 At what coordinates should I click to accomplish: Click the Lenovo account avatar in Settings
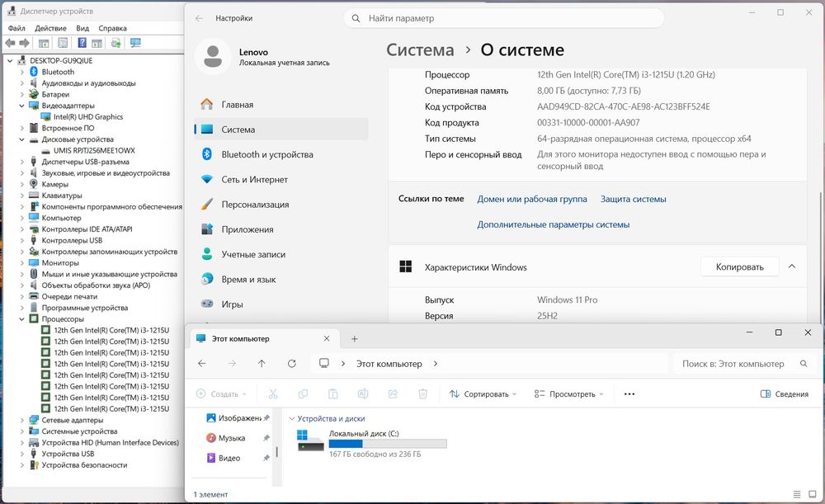pos(213,56)
